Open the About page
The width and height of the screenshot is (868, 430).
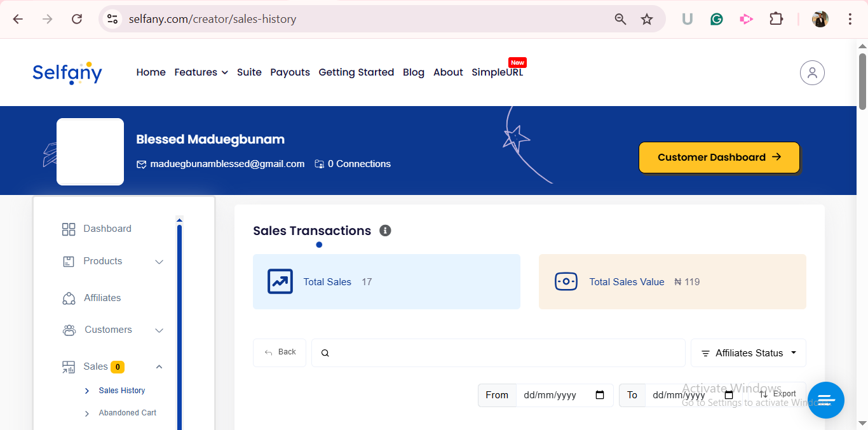[448, 72]
